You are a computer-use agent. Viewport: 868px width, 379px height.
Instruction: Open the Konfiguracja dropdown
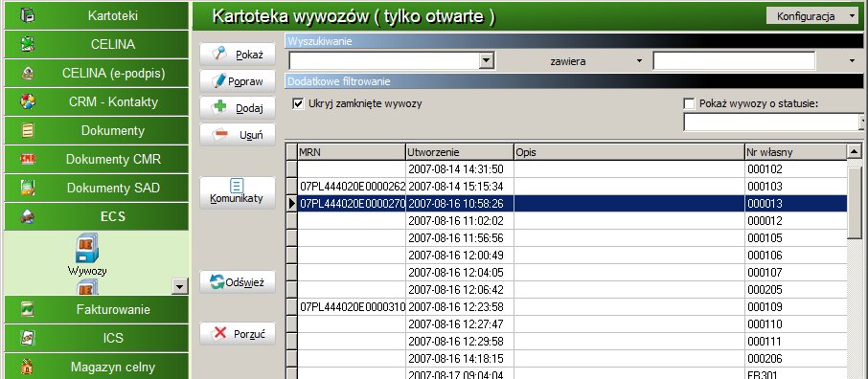tap(812, 16)
